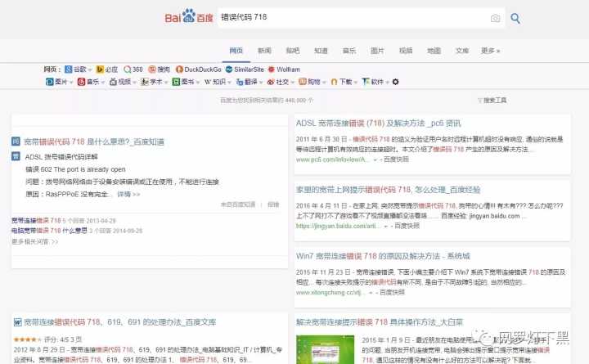Viewport: 589px width, 364px height.
Task: Select the 网页 tab
Action: pyautogui.click(x=236, y=51)
